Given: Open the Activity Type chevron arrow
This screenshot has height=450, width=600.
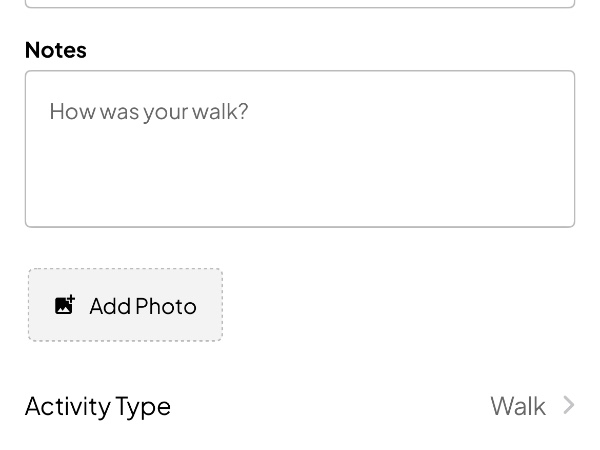Looking at the screenshot, I should click(x=569, y=405).
